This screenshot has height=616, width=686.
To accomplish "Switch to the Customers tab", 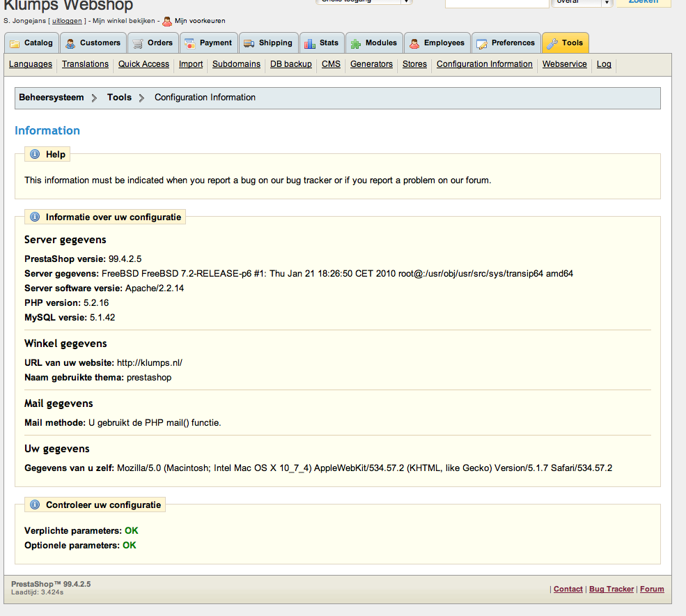I will pyautogui.click(x=93, y=43).
